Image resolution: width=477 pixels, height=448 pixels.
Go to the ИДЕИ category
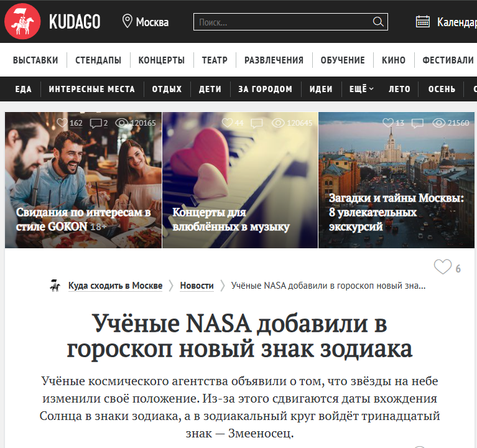(x=321, y=89)
